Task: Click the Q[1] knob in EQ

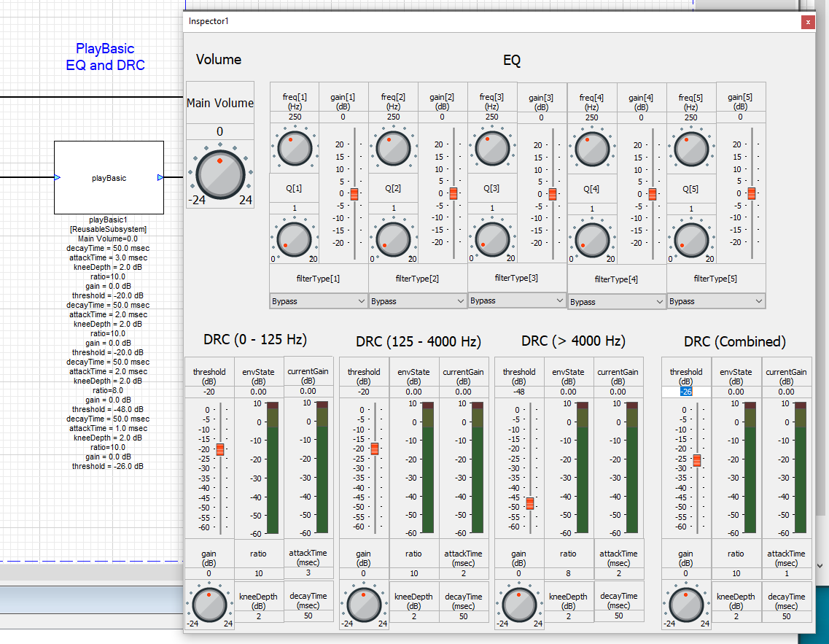Action: 295,238
